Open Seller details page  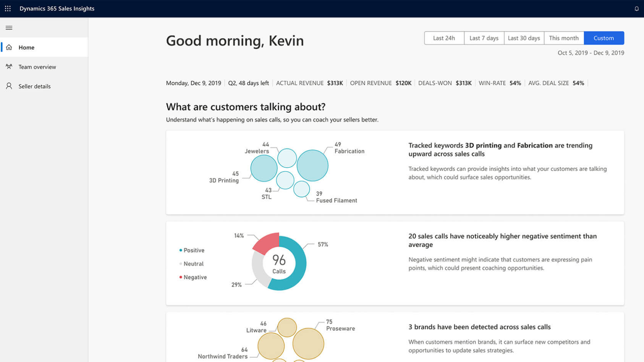click(44, 86)
